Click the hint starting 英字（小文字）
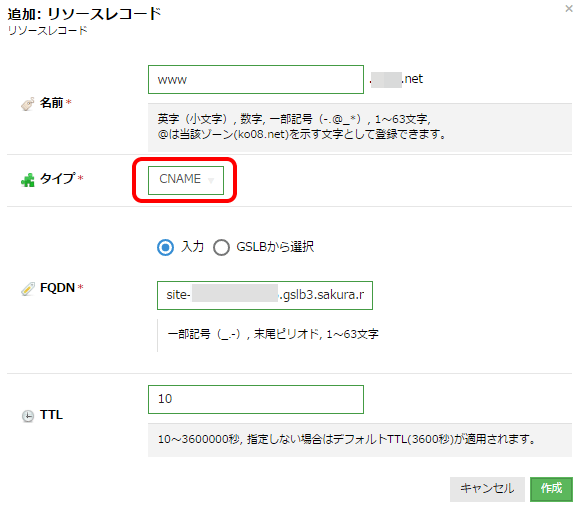579x510 pixels. [301, 127]
